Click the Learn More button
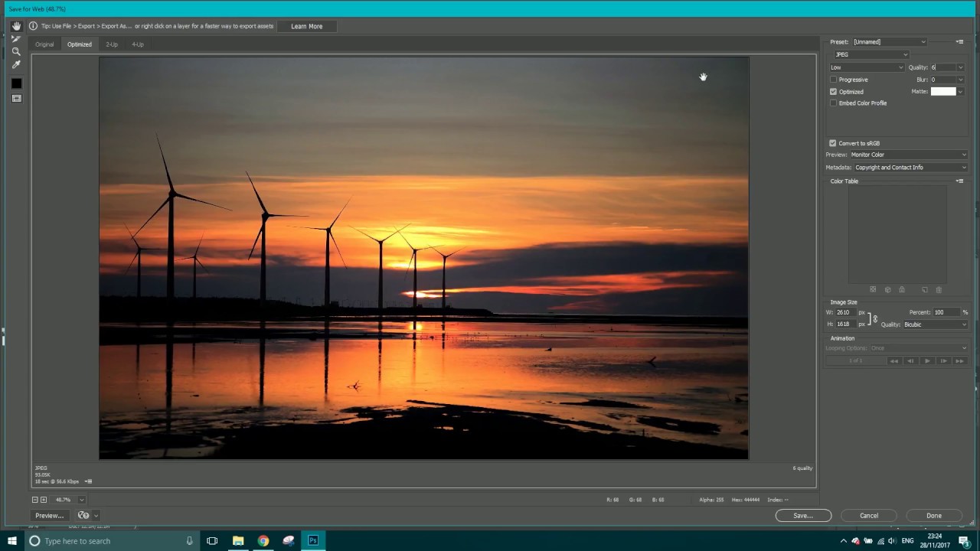The image size is (980, 551). [306, 26]
